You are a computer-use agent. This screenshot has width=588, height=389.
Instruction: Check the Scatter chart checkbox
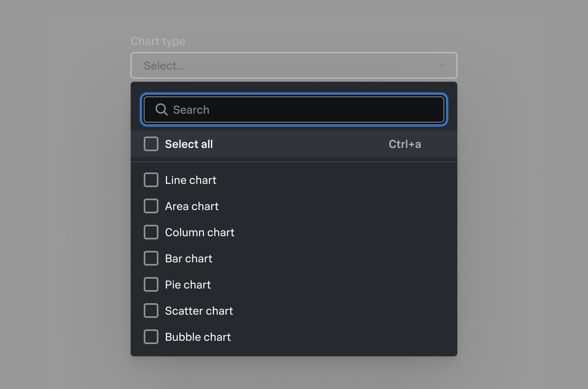[151, 311]
